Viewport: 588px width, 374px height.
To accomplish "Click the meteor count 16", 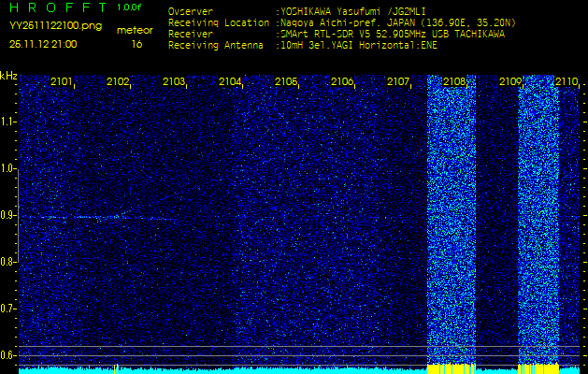I will click(x=136, y=44).
